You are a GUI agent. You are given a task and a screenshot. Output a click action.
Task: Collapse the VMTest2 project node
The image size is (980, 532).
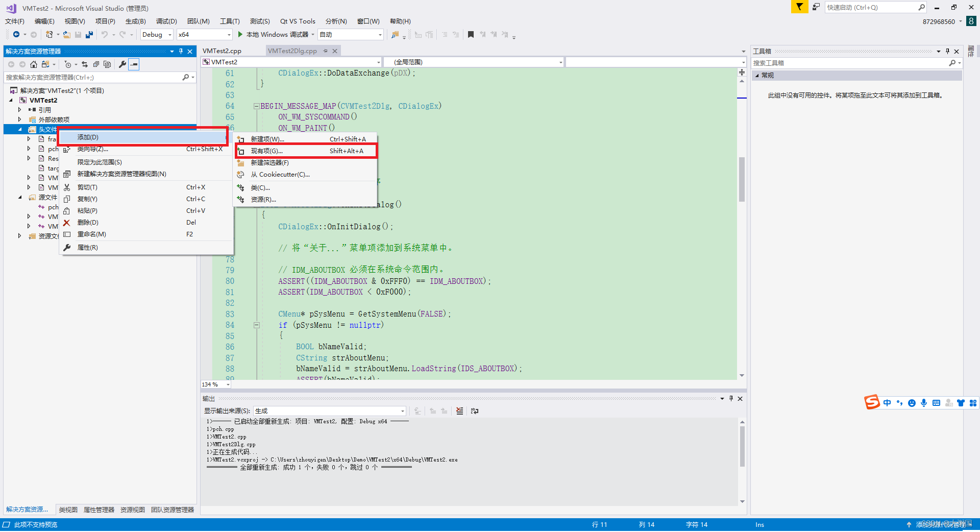coord(11,101)
